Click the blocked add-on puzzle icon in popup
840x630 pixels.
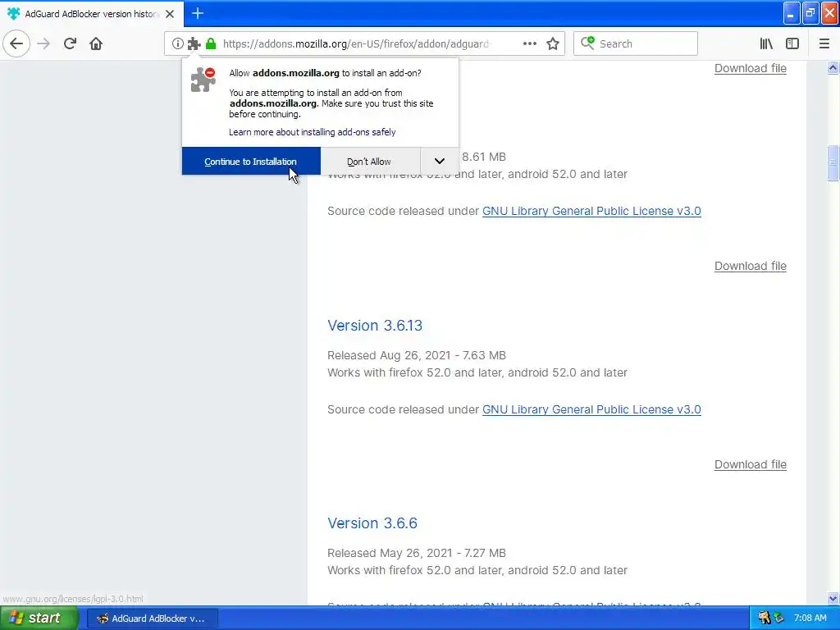(x=203, y=80)
